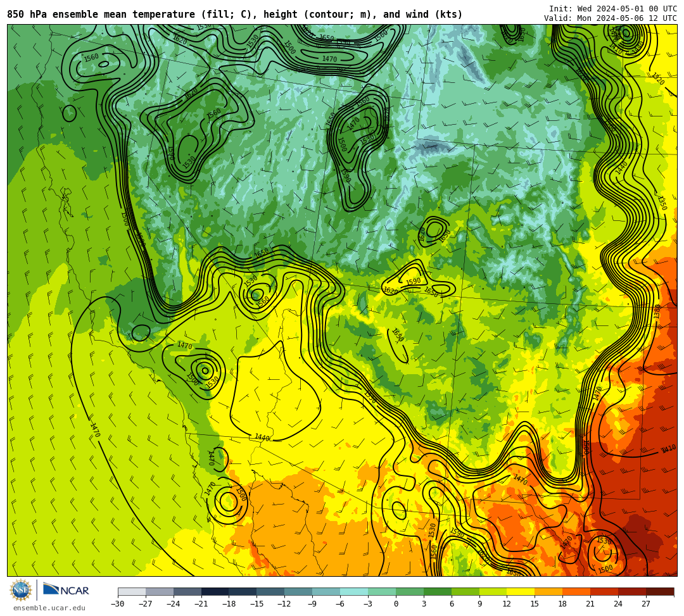Click the -9 colorbar tick label
Screen dimensions: 684x616
tap(312, 604)
